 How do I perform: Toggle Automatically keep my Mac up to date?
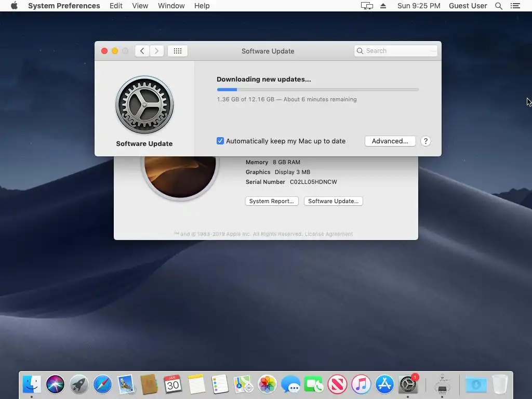click(220, 141)
